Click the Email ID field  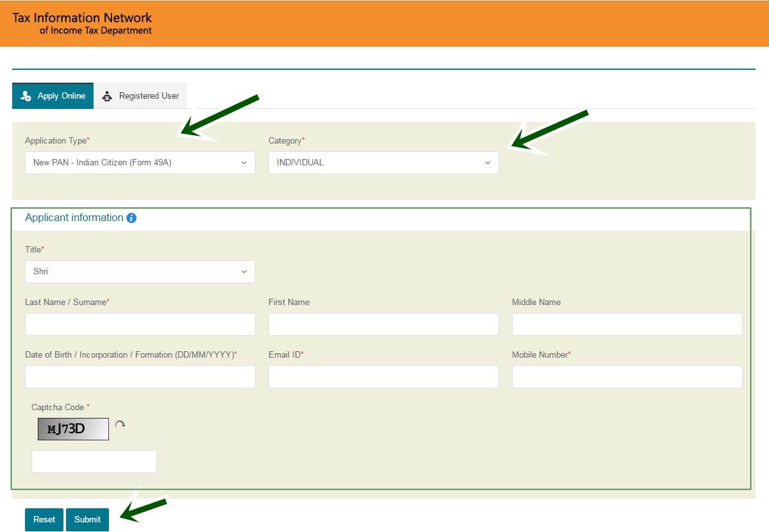[x=383, y=376]
